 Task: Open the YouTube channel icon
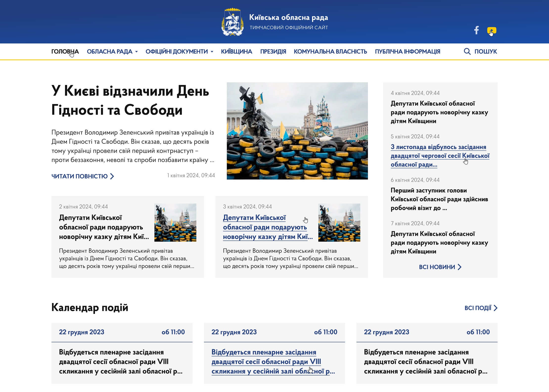tap(492, 30)
